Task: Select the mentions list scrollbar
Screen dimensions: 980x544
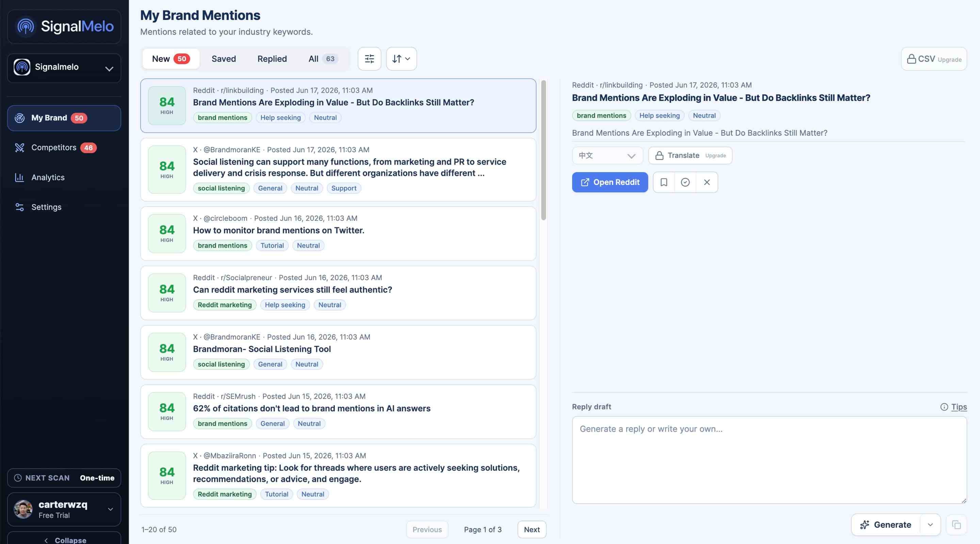Action: (544, 150)
